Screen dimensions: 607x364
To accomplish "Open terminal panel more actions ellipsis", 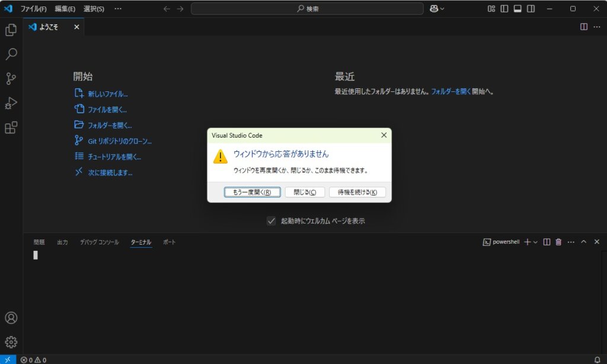I will click(x=571, y=242).
